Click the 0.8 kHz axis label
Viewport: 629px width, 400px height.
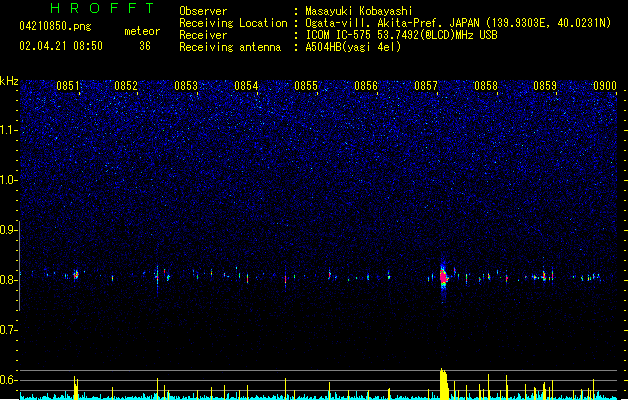pyautogui.click(x=8, y=280)
